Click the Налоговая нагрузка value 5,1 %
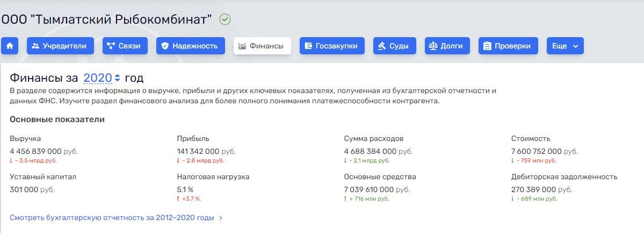Screen dimensions: 644x233 point(185,190)
